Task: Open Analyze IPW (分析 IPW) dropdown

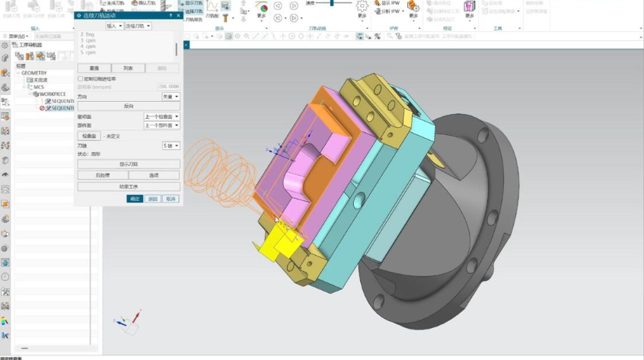Action: (x=388, y=11)
